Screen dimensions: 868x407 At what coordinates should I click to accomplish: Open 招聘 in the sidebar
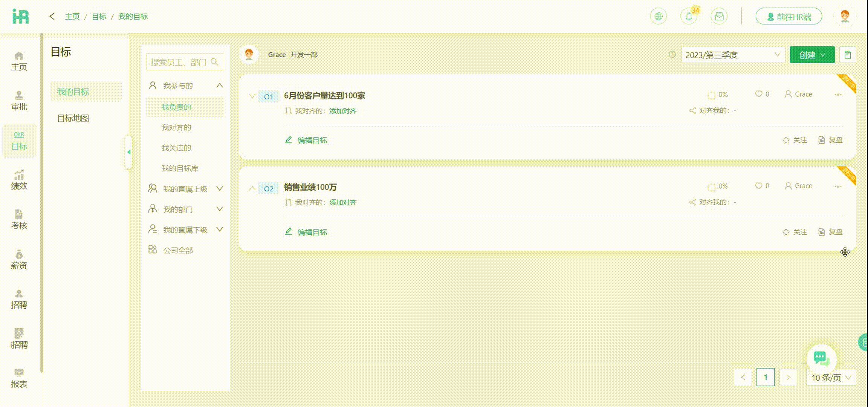tap(19, 299)
